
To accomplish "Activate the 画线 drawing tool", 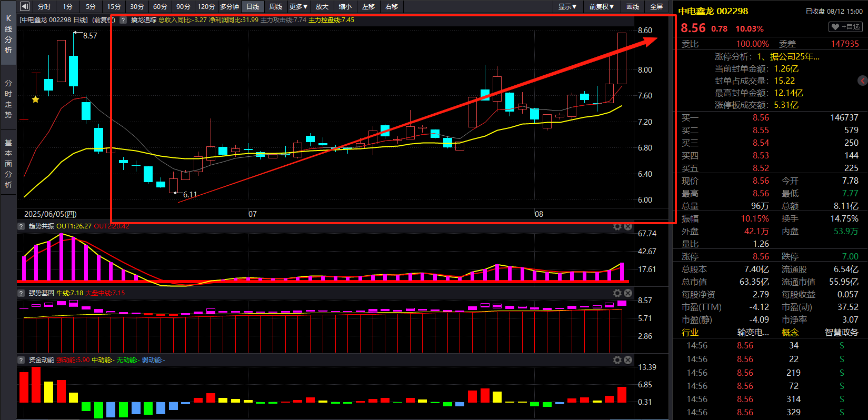I will [x=633, y=6].
